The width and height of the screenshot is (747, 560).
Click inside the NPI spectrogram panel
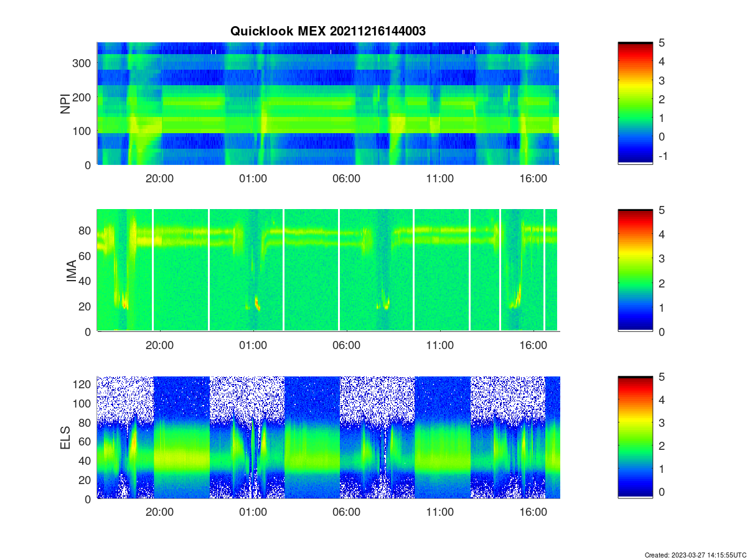(328, 103)
